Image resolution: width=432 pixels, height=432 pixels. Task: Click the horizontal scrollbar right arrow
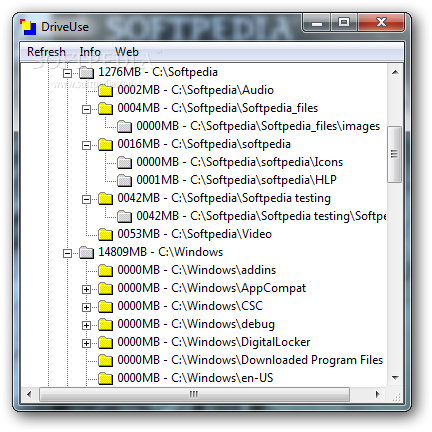pos(378,395)
